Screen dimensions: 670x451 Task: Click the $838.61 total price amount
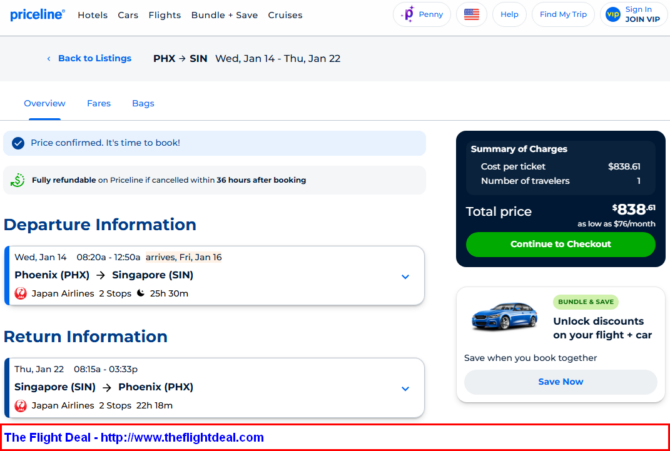634,209
